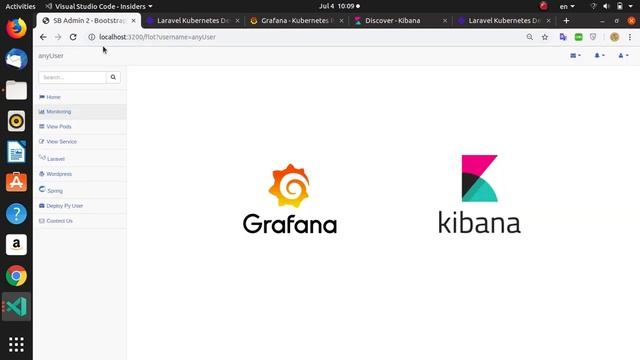Open View Service in sidebar
The width and height of the screenshot is (640, 360).
pyautogui.click(x=80, y=142)
